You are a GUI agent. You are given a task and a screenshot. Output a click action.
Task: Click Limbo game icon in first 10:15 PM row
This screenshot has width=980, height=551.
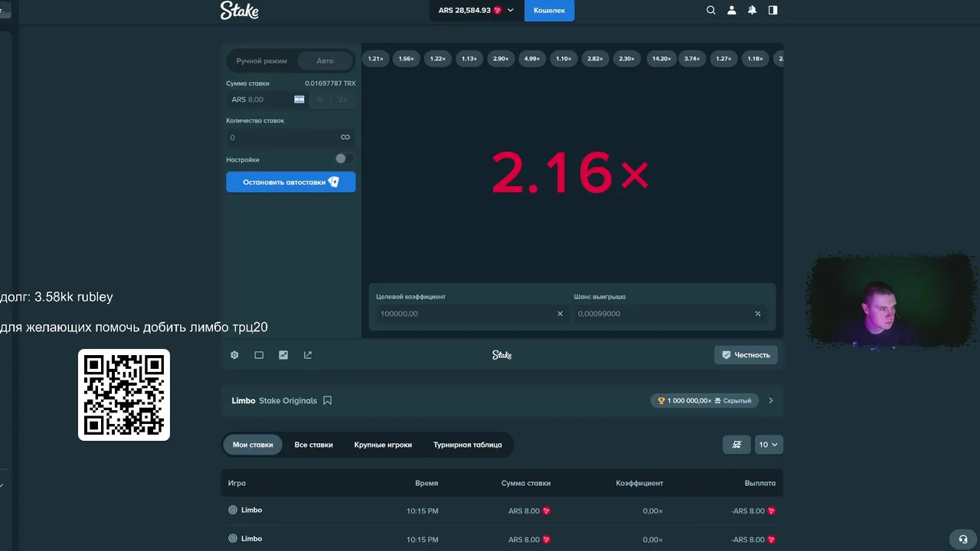coord(233,510)
